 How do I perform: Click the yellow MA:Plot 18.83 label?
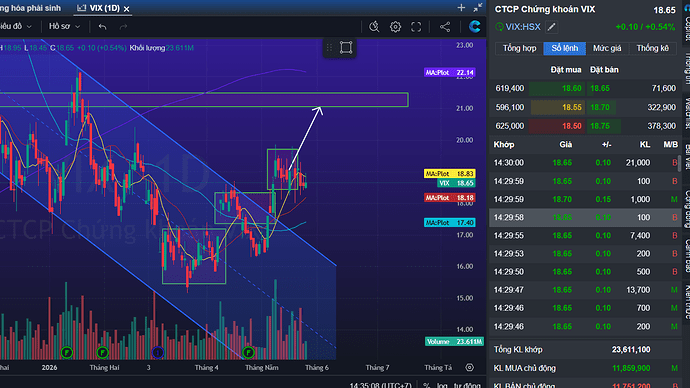[449, 174]
